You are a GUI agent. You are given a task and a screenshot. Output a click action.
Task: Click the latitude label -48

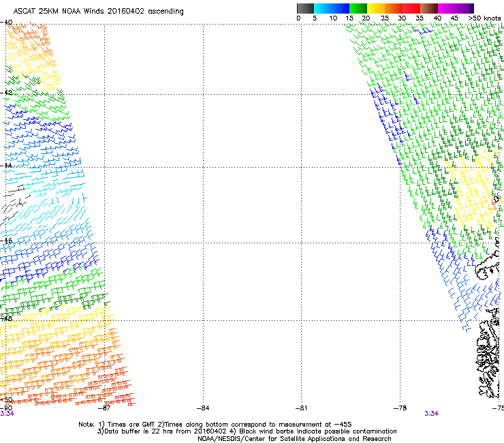(x=6, y=318)
